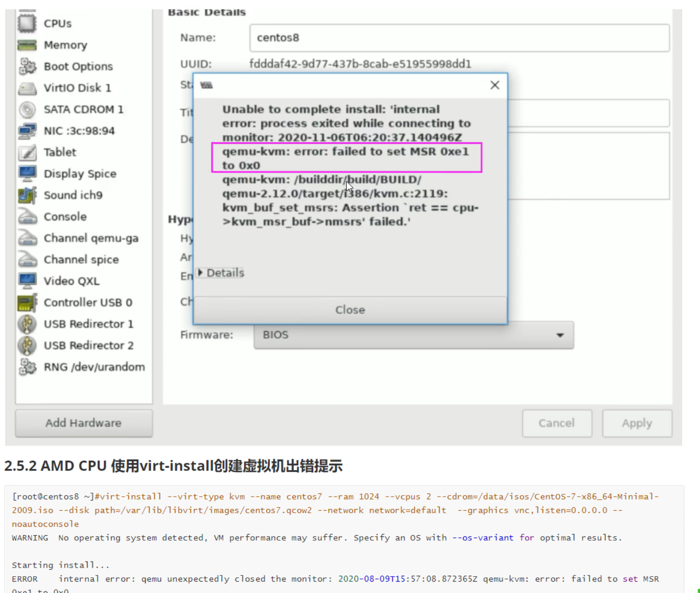Expand the Details section in error dialog
Viewport: 700px width, 593px height.
coord(221,273)
